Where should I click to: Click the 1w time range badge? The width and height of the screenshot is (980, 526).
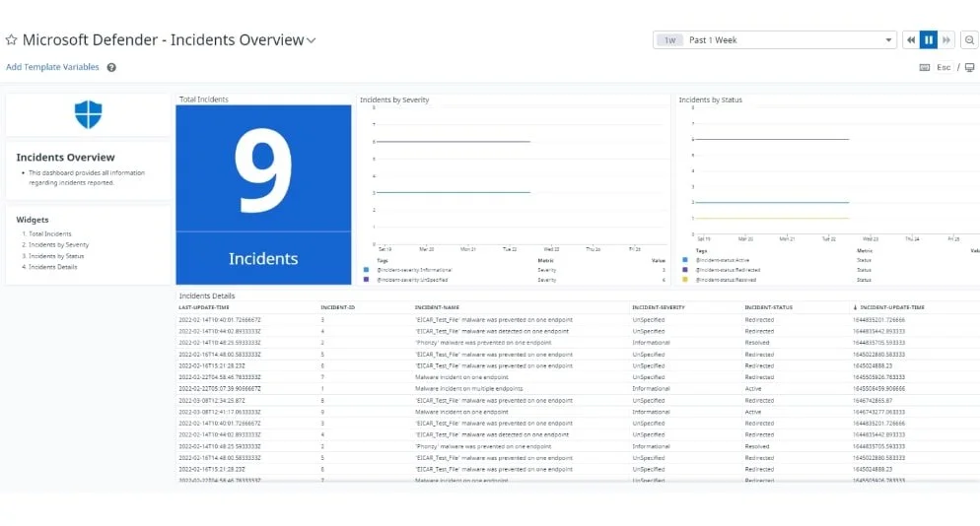(x=670, y=40)
